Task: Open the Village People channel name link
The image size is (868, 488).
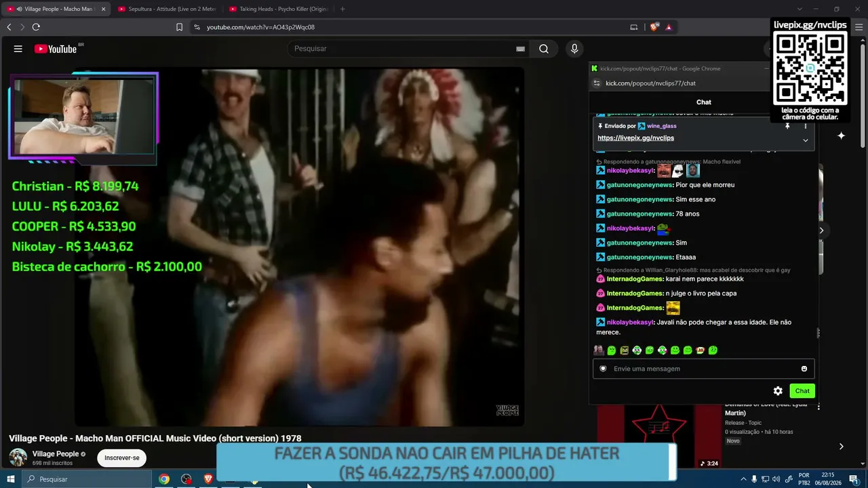Action: pos(56,454)
